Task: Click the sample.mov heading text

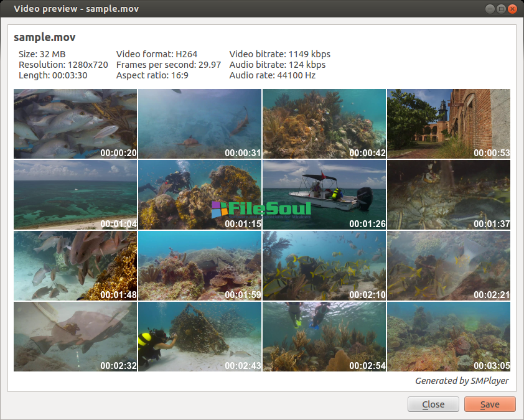Action: click(45, 37)
